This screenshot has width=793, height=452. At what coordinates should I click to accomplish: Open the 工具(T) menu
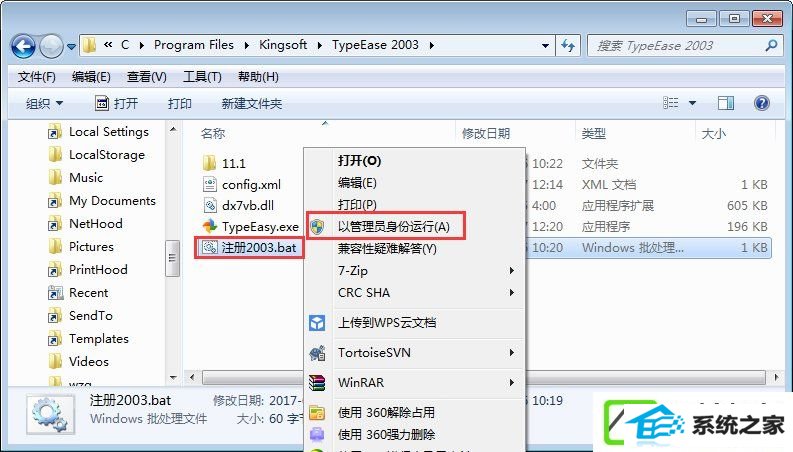click(202, 77)
